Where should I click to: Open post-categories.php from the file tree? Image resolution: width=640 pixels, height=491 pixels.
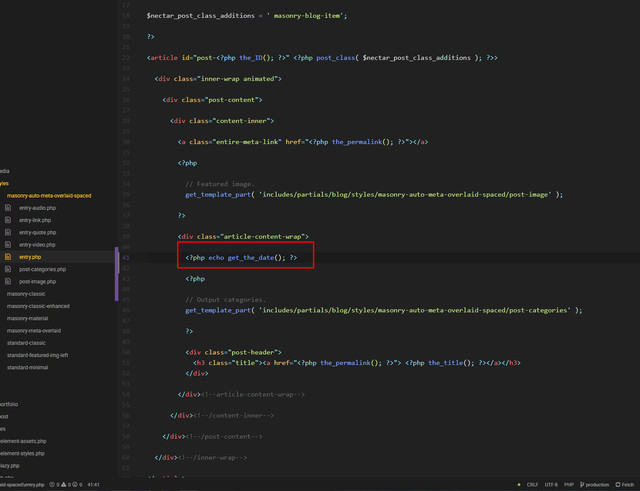[x=42, y=269]
